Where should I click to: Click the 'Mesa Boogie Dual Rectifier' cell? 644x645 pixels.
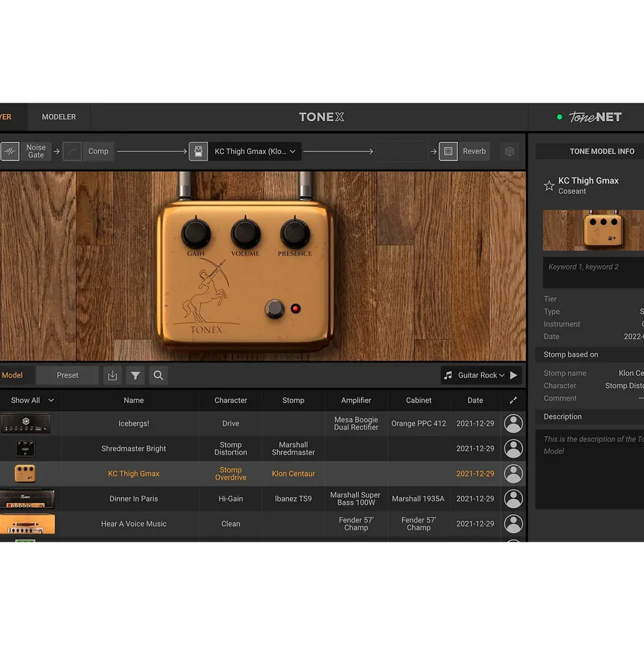[356, 423]
